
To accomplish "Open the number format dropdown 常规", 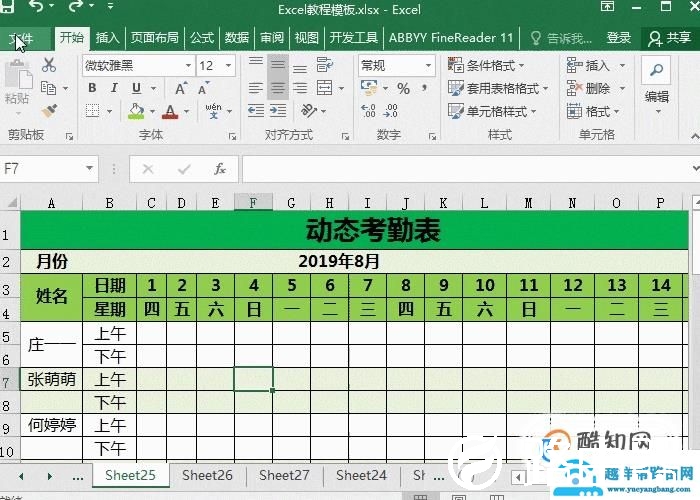I will pos(428,66).
